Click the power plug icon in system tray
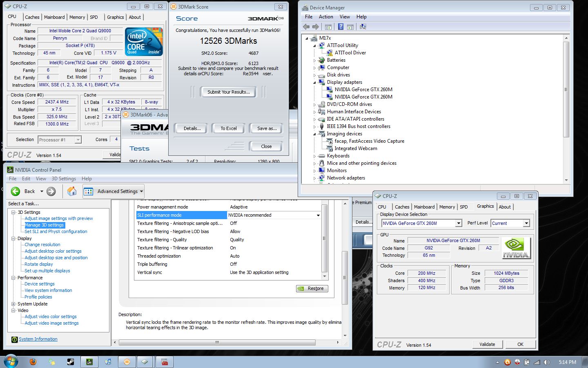The width and height of the screenshot is (588, 368). (x=527, y=362)
